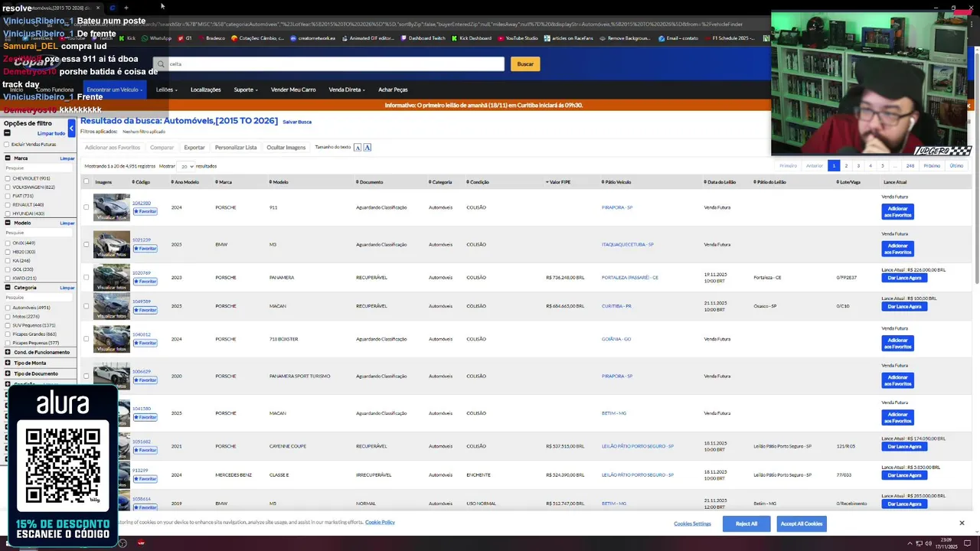Collapse the Categoria filter section
Viewport: 980px width, 551px height.
pyautogui.click(x=8, y=288)
